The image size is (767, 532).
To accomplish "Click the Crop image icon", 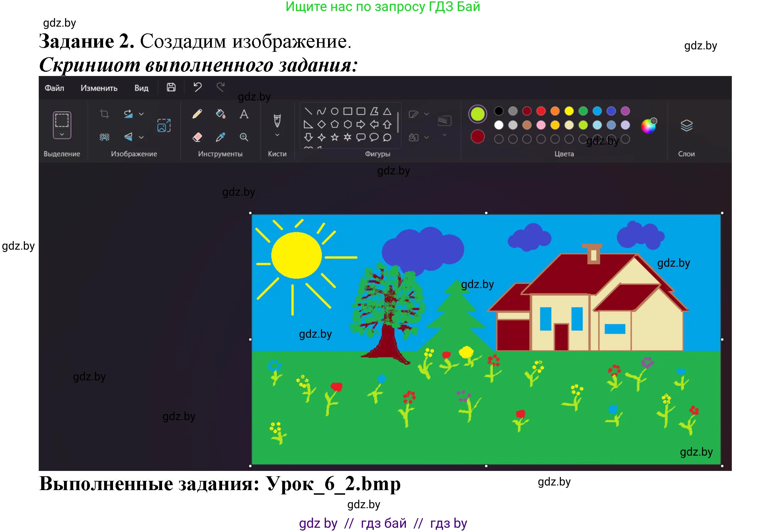I will (104, 114).
